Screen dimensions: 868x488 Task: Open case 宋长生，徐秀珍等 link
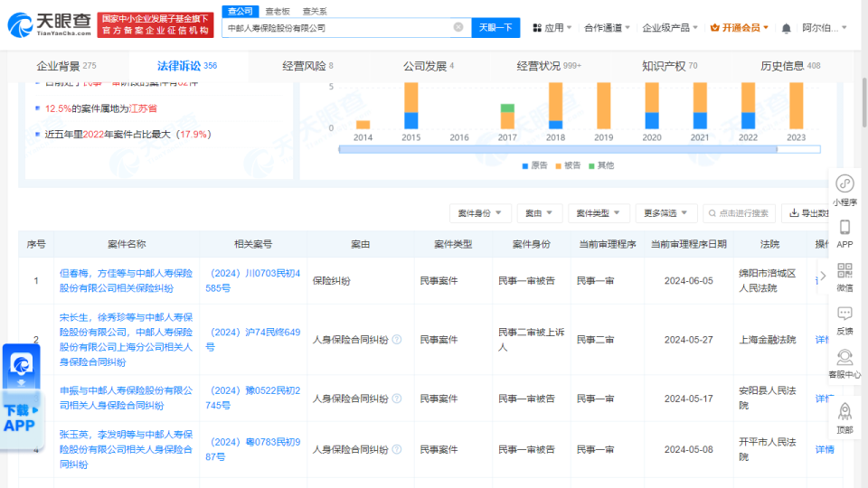127,340
